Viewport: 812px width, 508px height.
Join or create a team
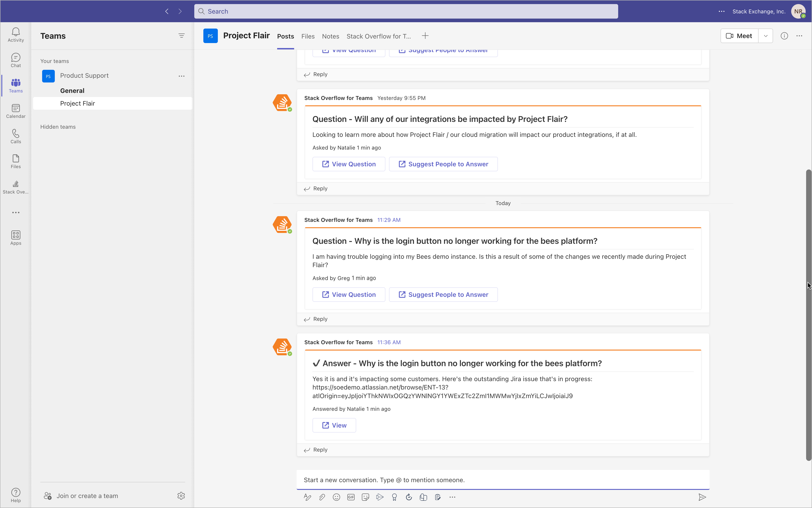(81, 496)
